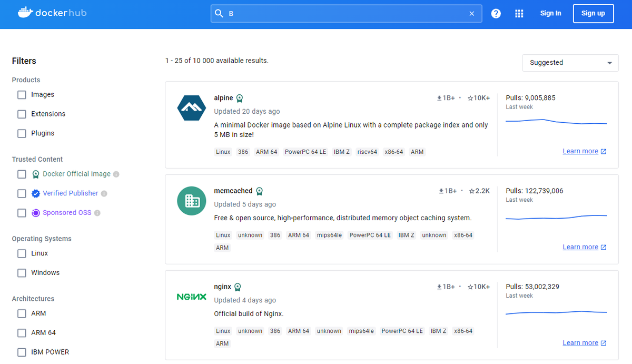This screenshot has width=632, height=364.
Task: Click official image badge next to alpine
Action: coord(240,98)
